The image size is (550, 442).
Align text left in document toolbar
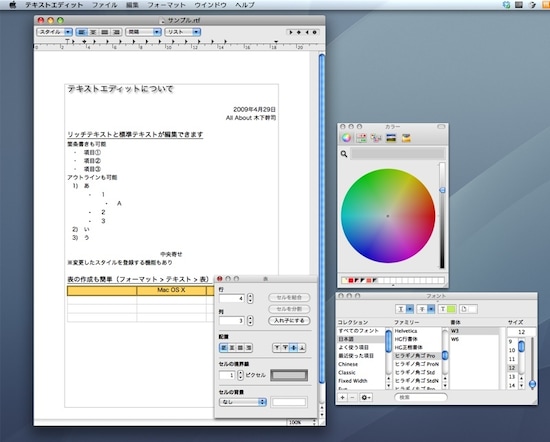[82, 32]
